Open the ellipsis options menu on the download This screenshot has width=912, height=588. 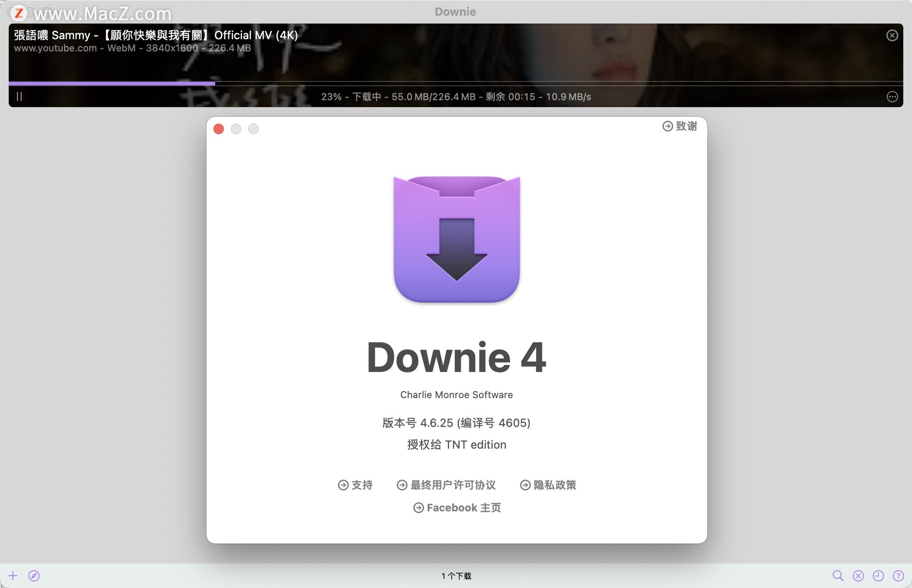(892, 96)
